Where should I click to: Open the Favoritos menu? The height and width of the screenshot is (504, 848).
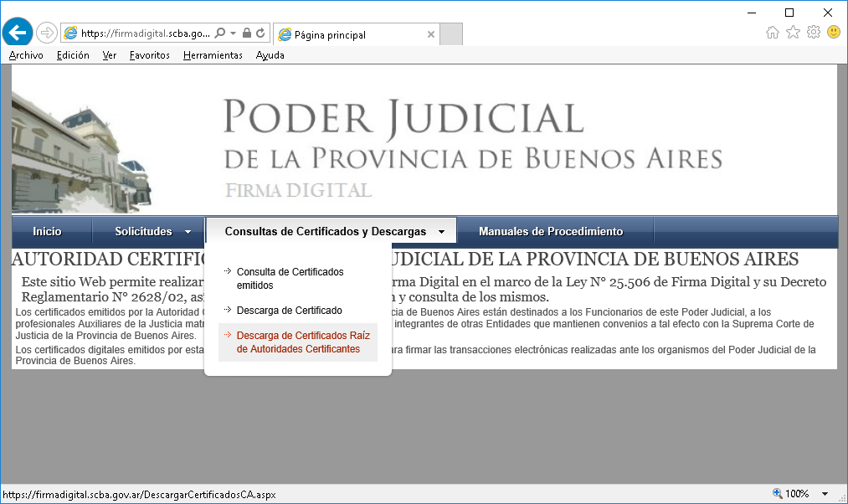coord(149,55)
